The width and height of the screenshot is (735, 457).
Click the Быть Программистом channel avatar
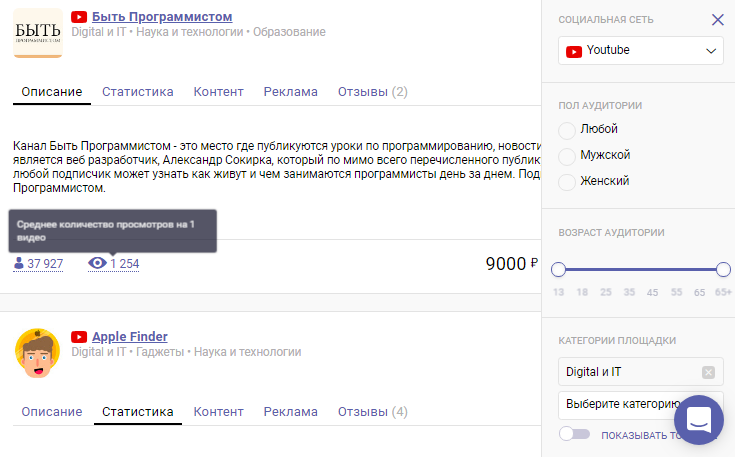38,33
